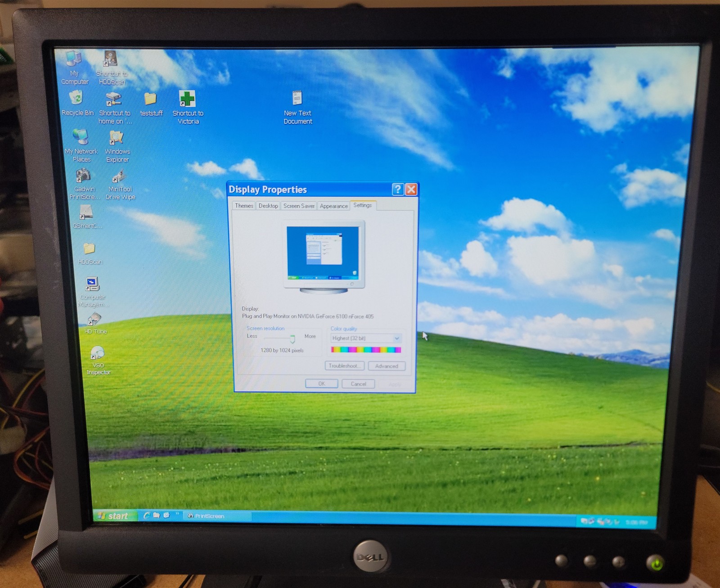
Task: Open the My Computer desktop icon
Action: pyautogui.click(x=74, y=68)
